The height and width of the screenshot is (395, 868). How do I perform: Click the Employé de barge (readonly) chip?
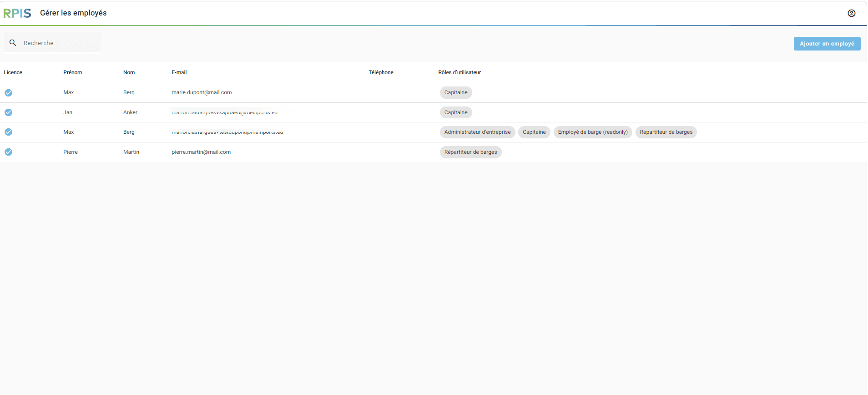pos(593,132)
